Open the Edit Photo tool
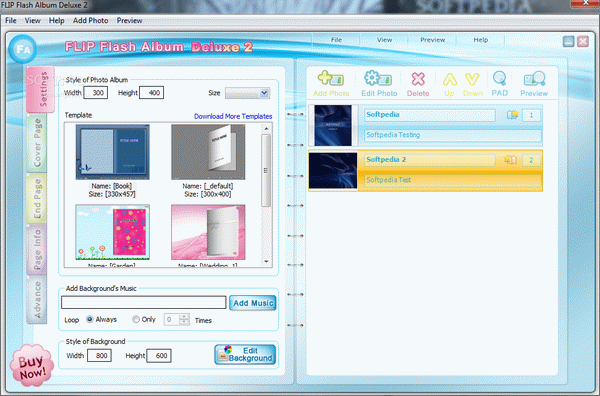 tap(378, 78)
